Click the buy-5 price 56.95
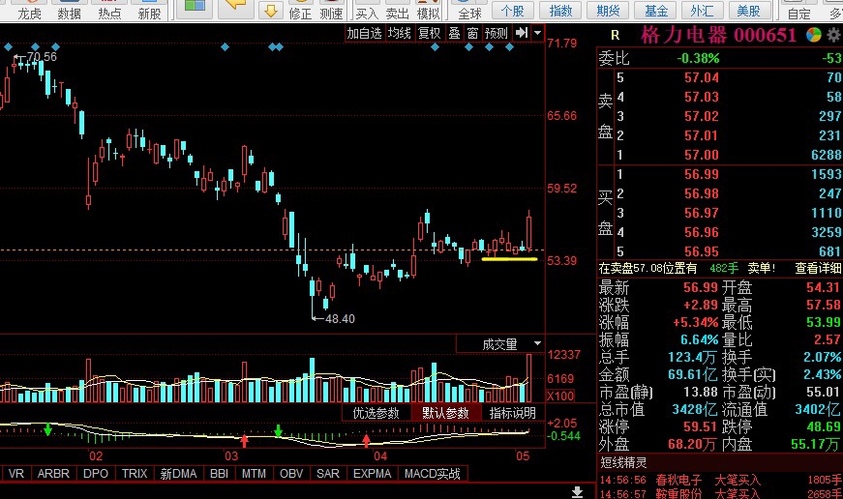 pos(701,252)
